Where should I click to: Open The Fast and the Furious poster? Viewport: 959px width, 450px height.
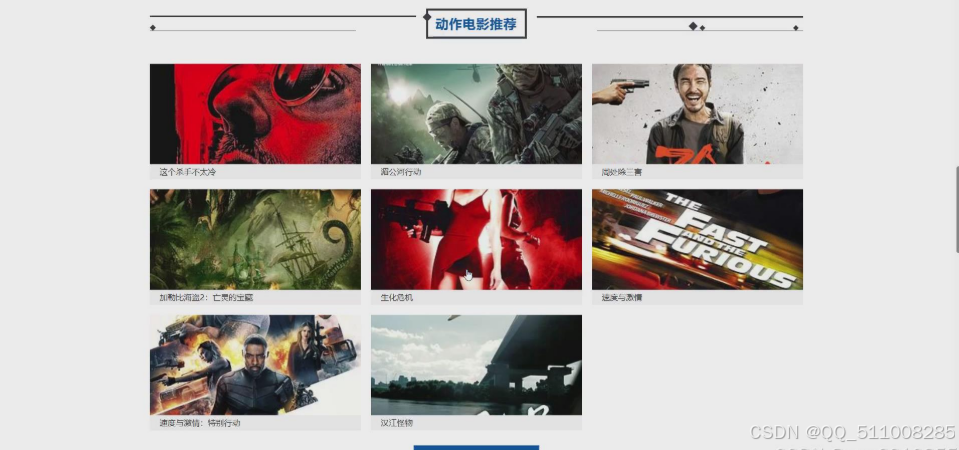[x=697, y=239]
